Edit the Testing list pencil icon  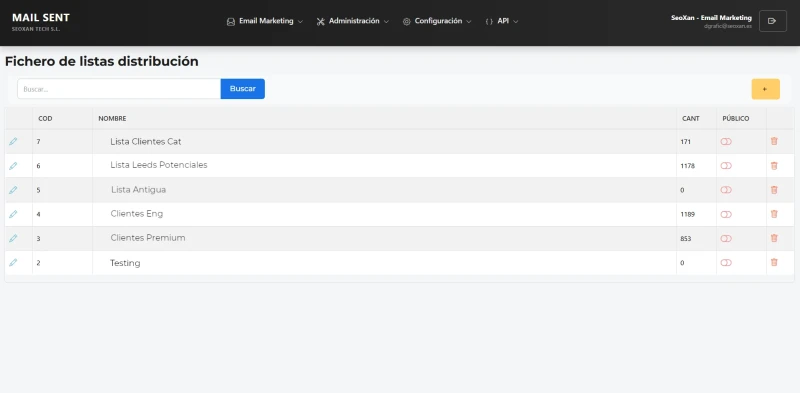[x=13, y=263]
